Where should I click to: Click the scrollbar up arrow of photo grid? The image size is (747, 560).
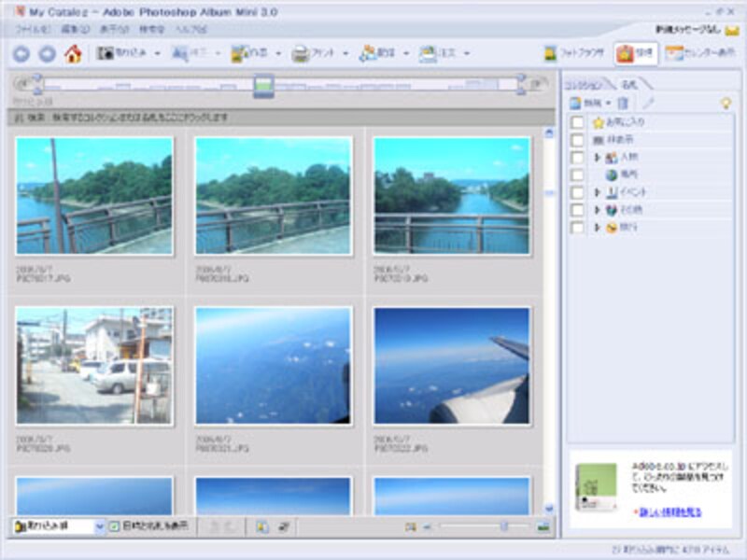tap(549, 133)
